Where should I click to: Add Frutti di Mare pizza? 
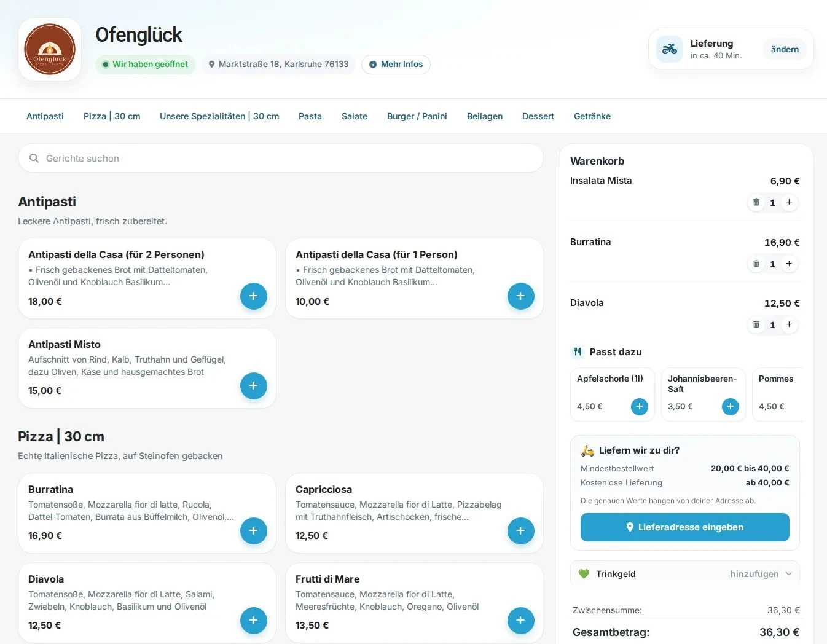tap(520, 621)
